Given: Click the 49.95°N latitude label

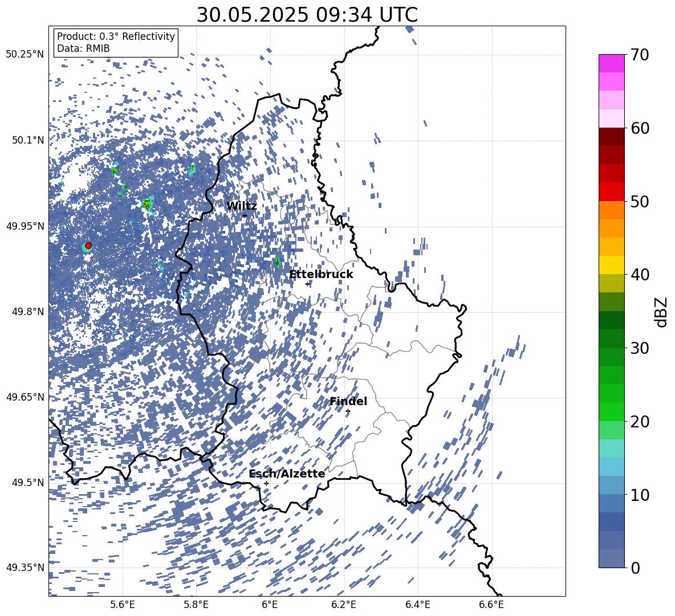Looking at the screenshot, I should 25,226.
